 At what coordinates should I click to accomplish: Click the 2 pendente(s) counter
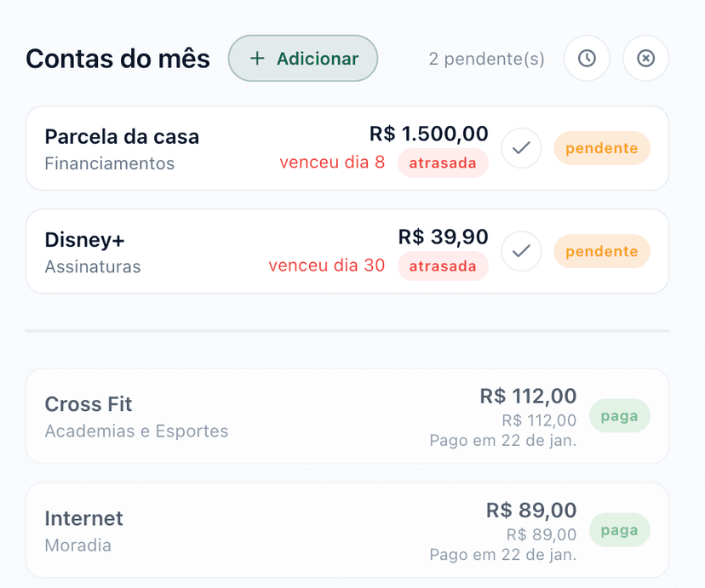coord(486,59)
